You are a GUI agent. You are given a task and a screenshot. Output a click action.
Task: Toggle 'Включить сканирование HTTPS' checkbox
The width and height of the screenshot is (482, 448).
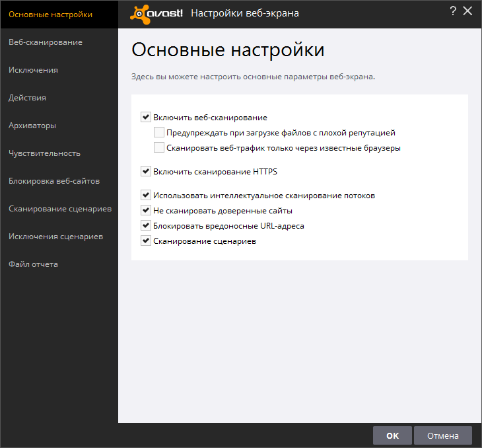pos(146,171)
